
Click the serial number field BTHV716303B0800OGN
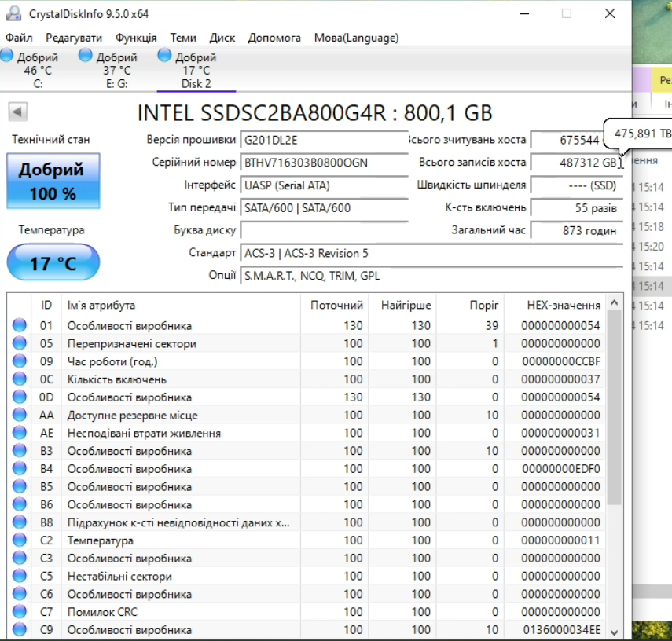pyautogui.click(x=324, y=163)
